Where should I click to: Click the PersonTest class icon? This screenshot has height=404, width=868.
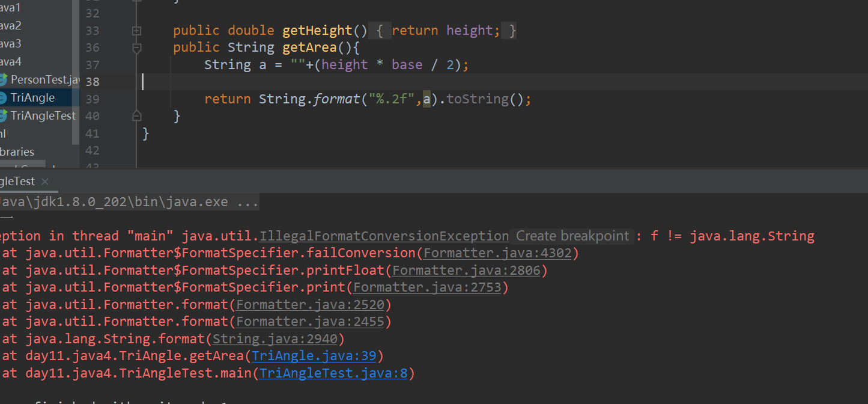click(x=3, y=79)
